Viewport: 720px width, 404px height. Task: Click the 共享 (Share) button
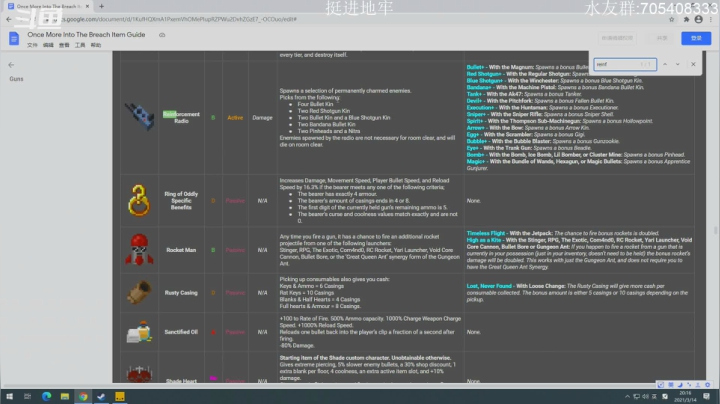pos(662,38)
